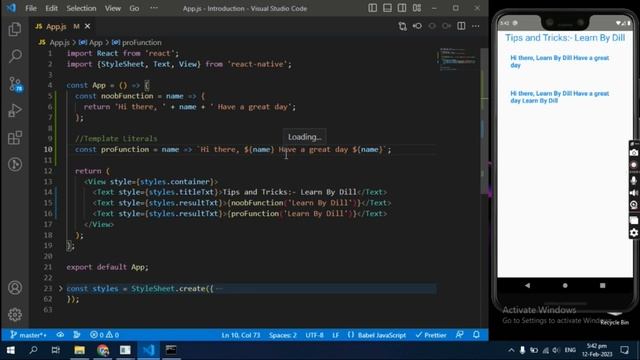Open Chrome from the taskbar
The height and width of the screenshot is (360, 640).
point(103,350)
